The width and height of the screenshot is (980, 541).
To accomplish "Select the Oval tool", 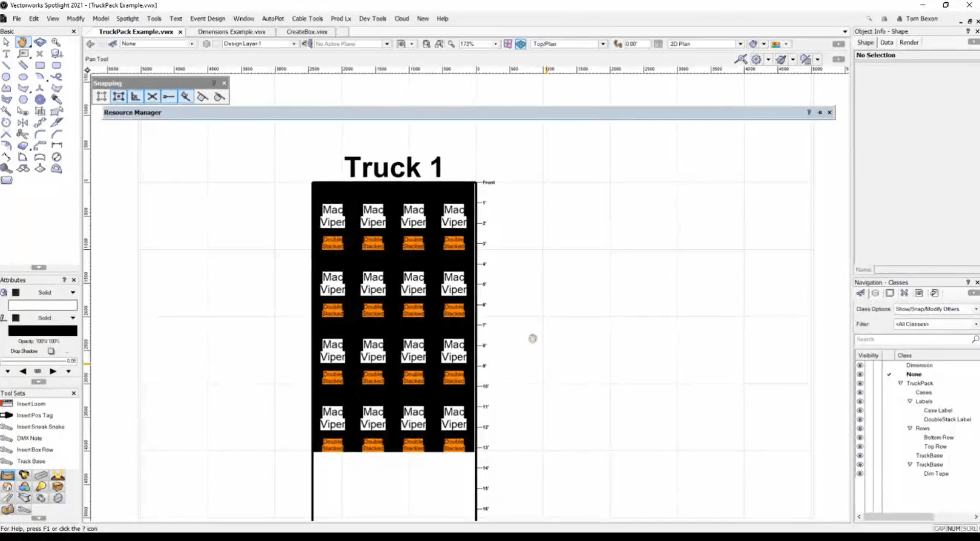I will pos(23,77).
